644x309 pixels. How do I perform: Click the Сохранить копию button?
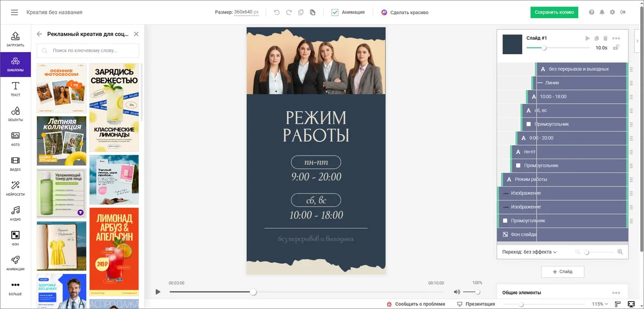tap(554, 12)
